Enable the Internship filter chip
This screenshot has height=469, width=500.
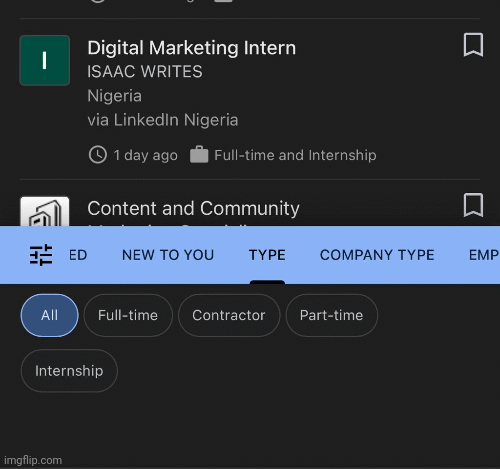click(x=69, y=371)
